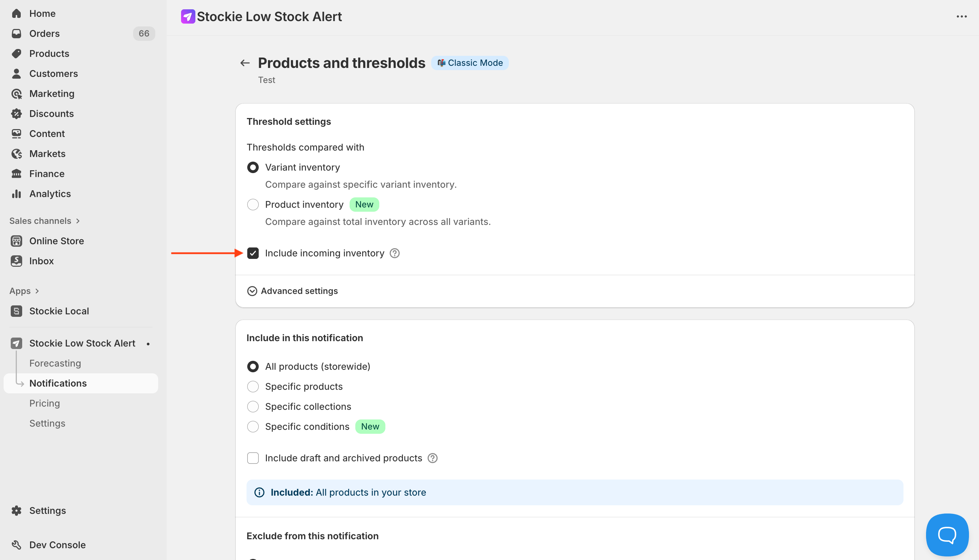Click the Included all products info banner
Screen dimensions: 979x560
coord(574,492)
